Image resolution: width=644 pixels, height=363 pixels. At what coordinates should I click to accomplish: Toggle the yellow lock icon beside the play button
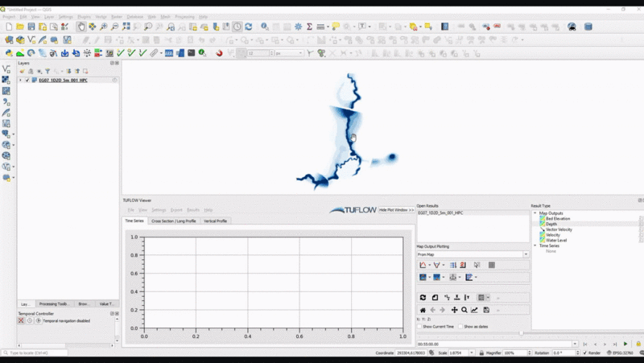click(x=638, y=344)
